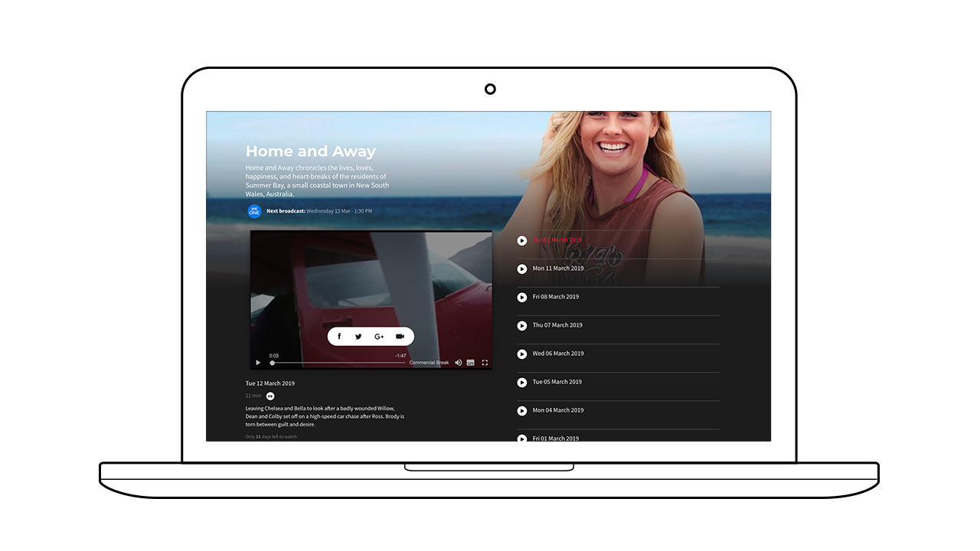
Task: Share episode on Twitter
Action: click(x=358, y=337)
